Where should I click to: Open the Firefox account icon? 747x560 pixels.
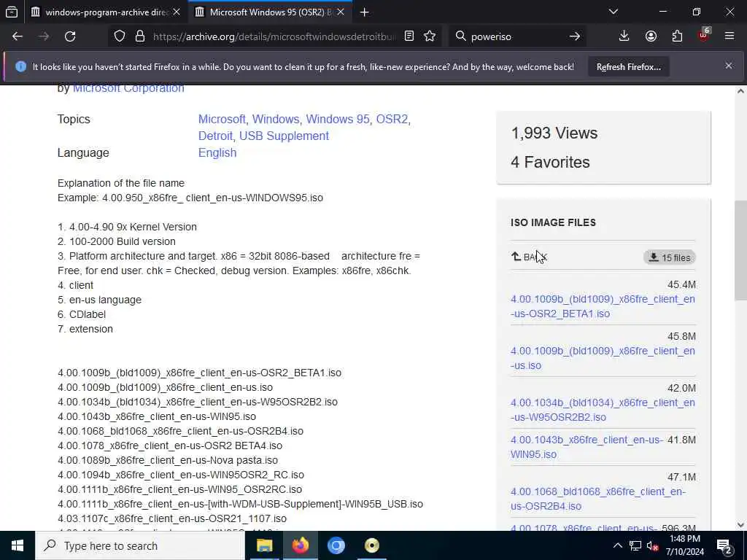coord(651,36)
